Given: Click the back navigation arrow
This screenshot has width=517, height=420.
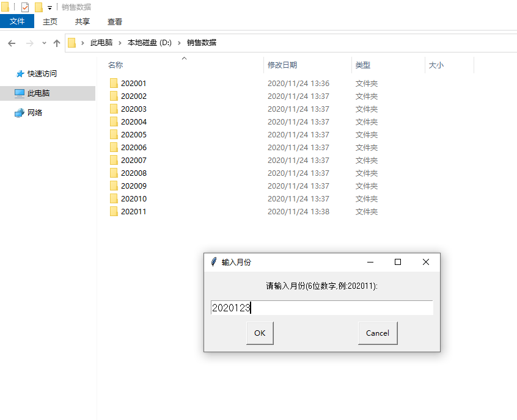Looking at the screenshot, I should 11,42.
